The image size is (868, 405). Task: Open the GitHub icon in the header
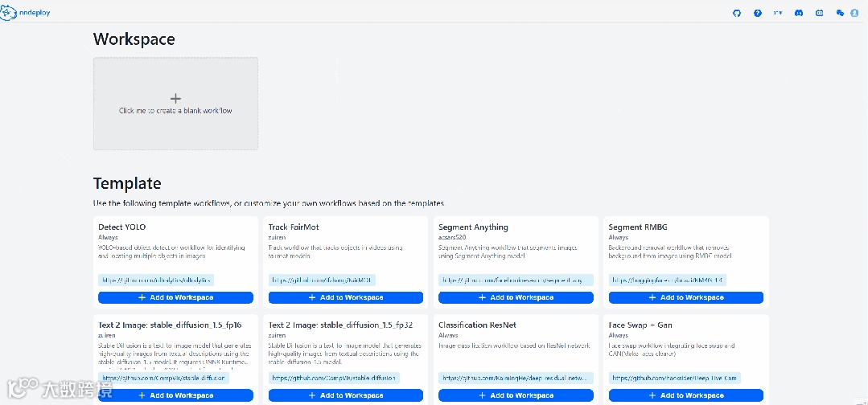tap(736, 14)
